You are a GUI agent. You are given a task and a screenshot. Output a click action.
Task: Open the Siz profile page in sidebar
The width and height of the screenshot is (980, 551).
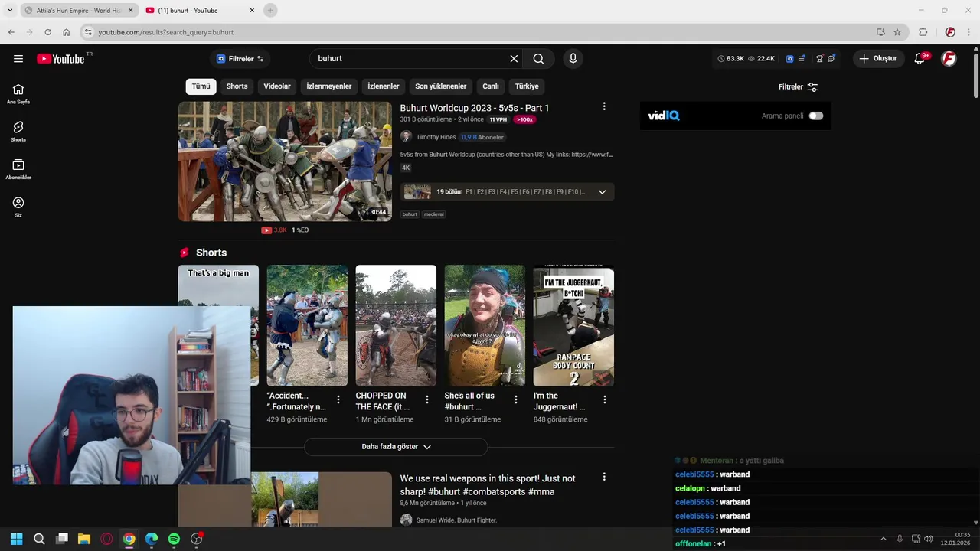[x=18, y=207]
